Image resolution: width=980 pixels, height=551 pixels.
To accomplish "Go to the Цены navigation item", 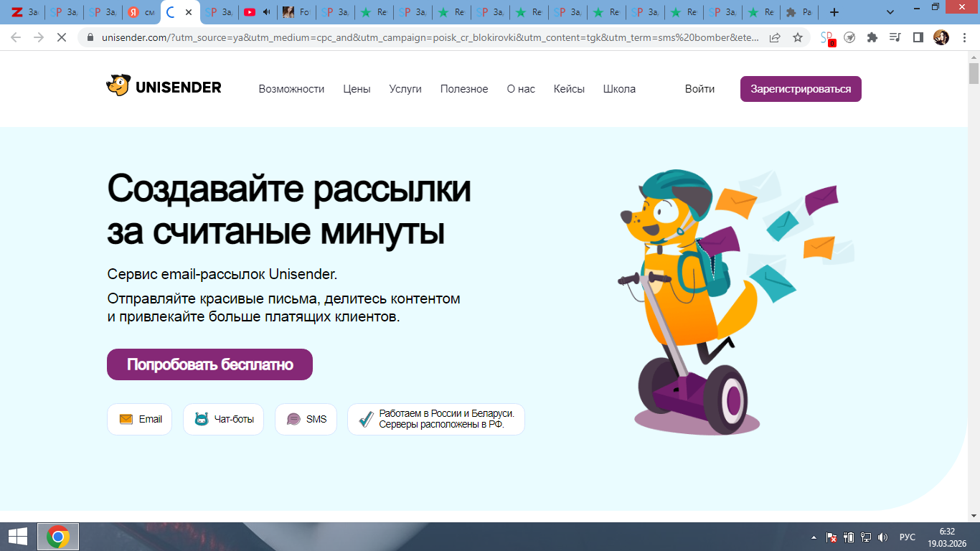I will (x=357, y=89).
